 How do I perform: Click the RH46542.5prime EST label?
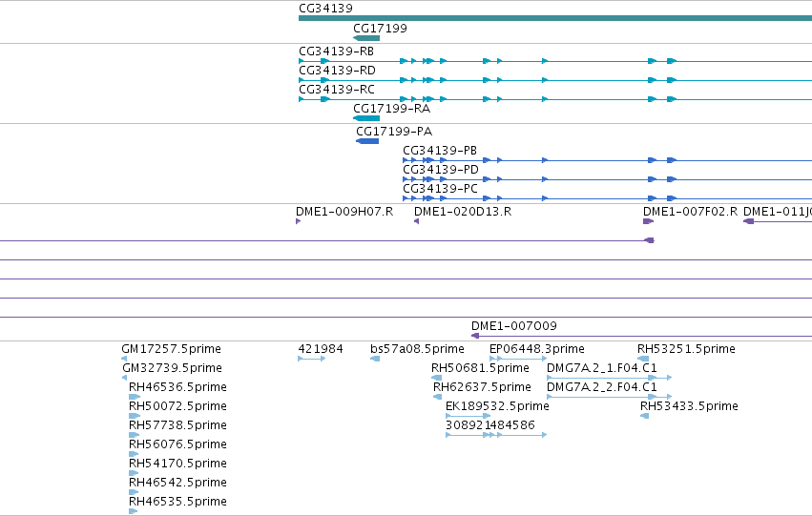pyautogui.click(x=177, y=483)
